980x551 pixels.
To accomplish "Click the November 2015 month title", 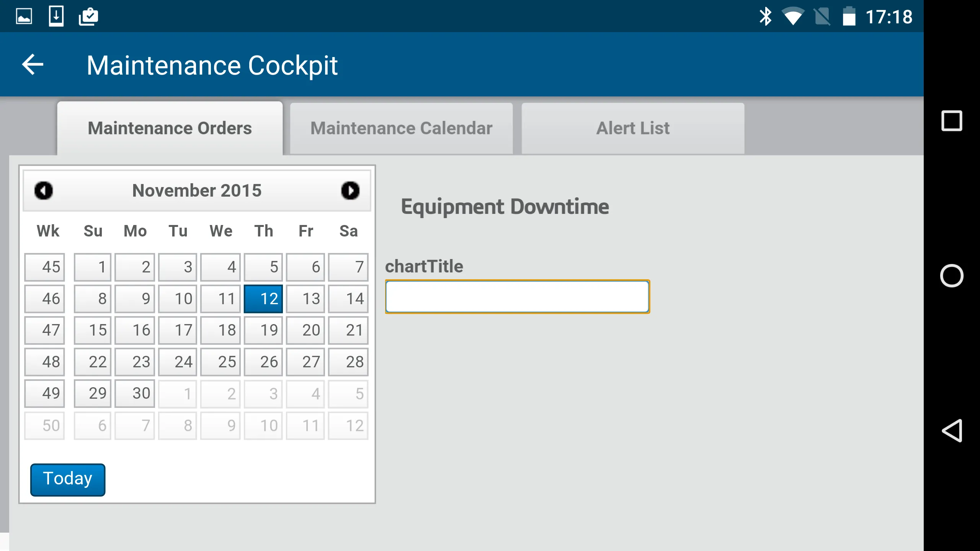I will (x=197, y=191).
